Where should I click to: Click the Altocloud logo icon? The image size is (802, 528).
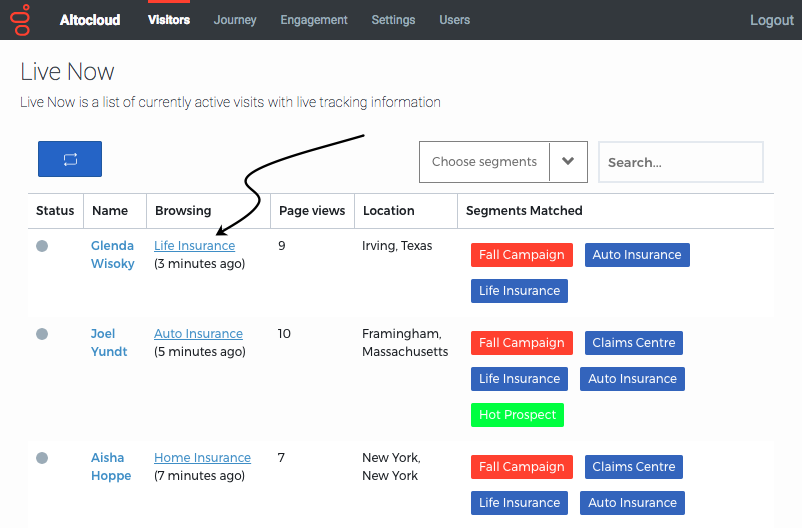(21, 20)
